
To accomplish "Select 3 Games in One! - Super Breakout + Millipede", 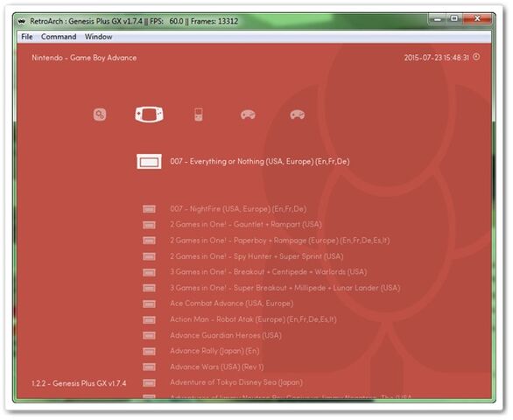I will click(285, 288).
